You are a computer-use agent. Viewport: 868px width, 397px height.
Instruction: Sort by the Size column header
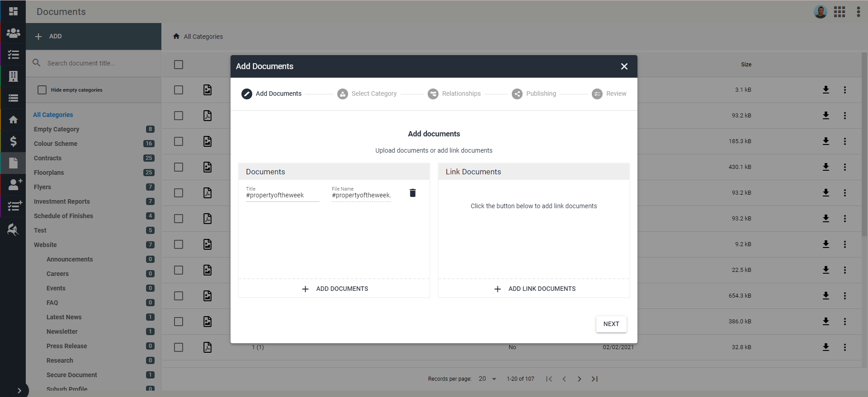click(x=746, y=65)
